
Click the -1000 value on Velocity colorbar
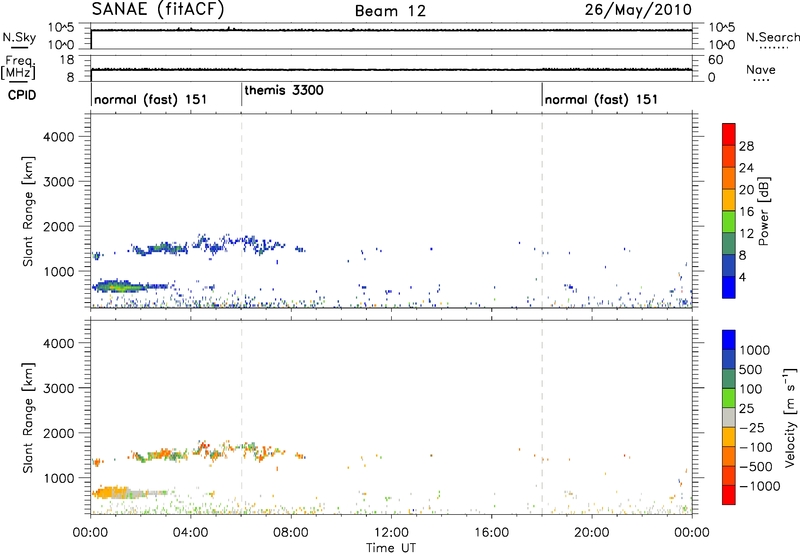(759, 486)
